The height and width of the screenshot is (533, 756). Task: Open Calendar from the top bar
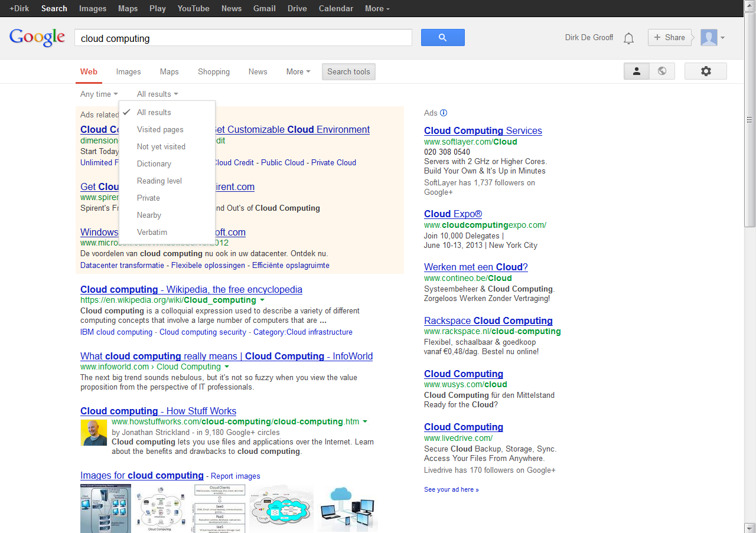336,8
